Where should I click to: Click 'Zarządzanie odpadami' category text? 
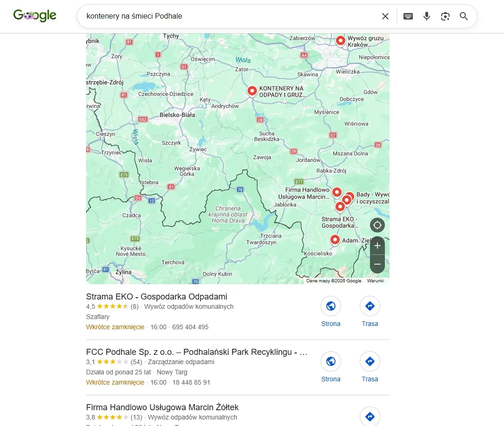181,362
